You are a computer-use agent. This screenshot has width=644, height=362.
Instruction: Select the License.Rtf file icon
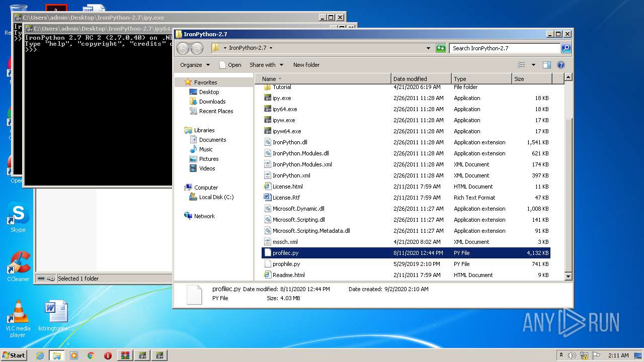click(x=268, y=198)
